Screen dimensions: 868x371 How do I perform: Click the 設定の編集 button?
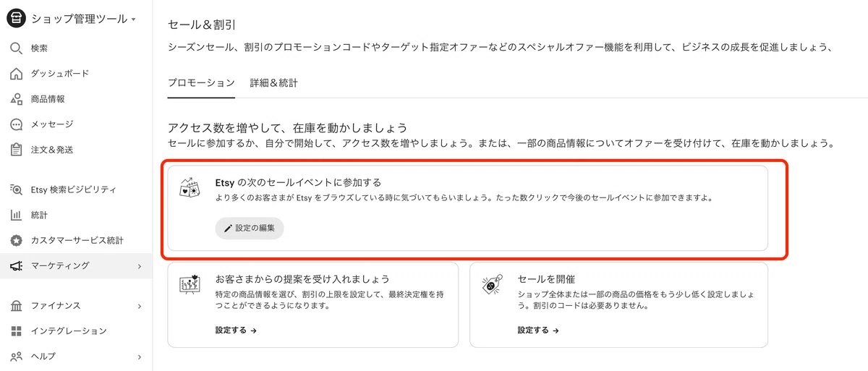point(250,228)
